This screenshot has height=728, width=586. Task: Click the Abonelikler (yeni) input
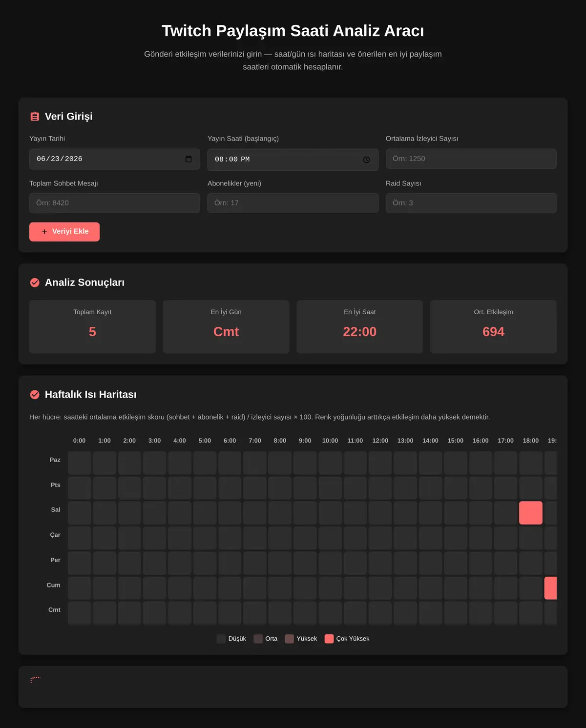pos(293,203)
